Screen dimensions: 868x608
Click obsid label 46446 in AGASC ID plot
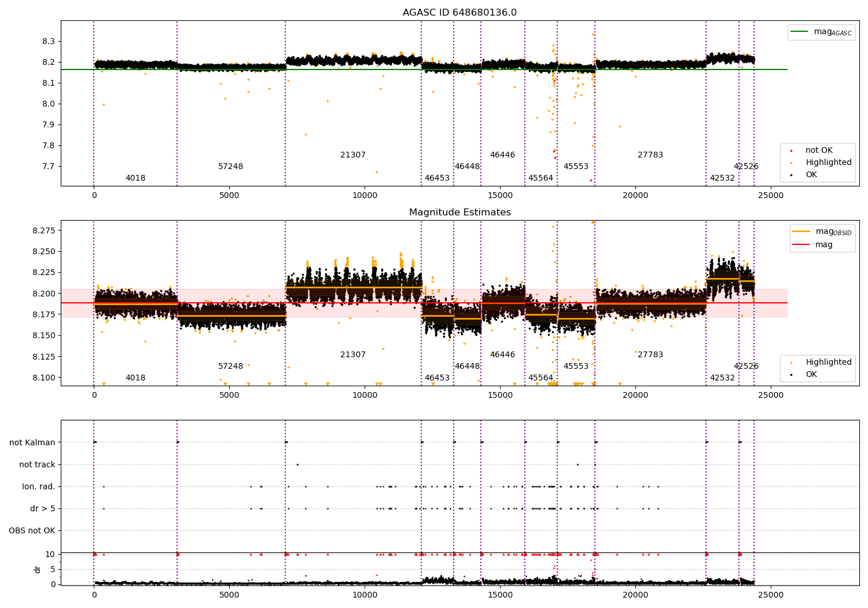(x=502, y=155)
